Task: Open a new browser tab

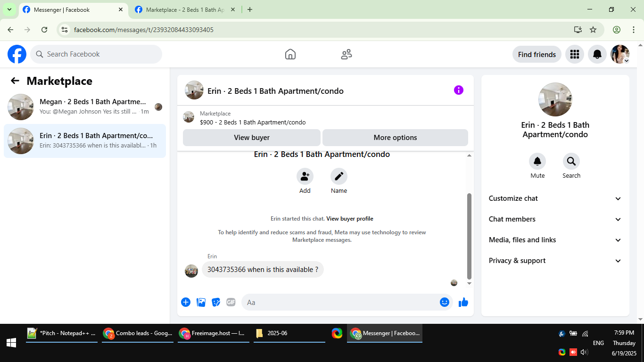Action: point(250,9)
